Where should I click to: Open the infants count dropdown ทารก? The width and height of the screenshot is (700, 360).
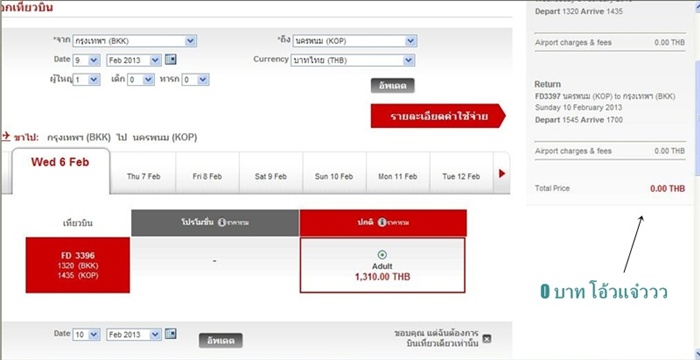click(x=195, y=80)
